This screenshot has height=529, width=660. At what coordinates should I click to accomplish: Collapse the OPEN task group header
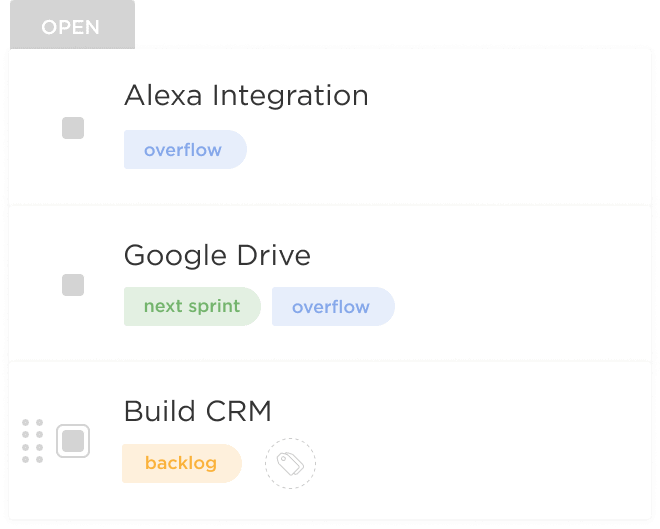tap(71, 27)
